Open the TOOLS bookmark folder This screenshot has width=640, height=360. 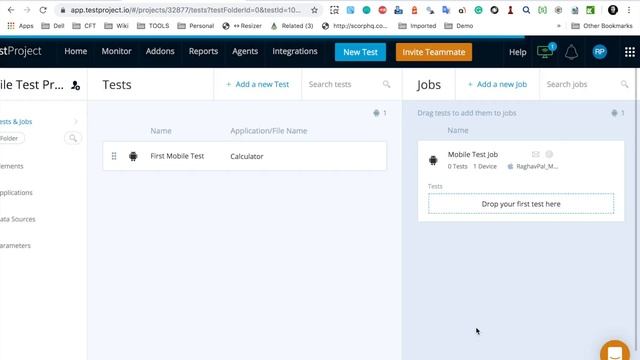tap(153, 26)
